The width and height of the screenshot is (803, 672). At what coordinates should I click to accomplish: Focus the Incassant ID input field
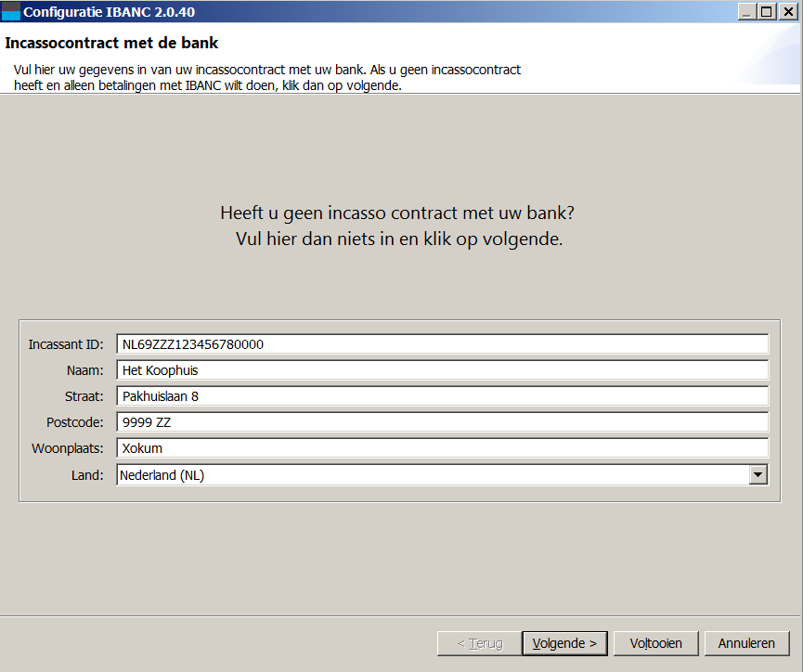(x=442, y=344)
